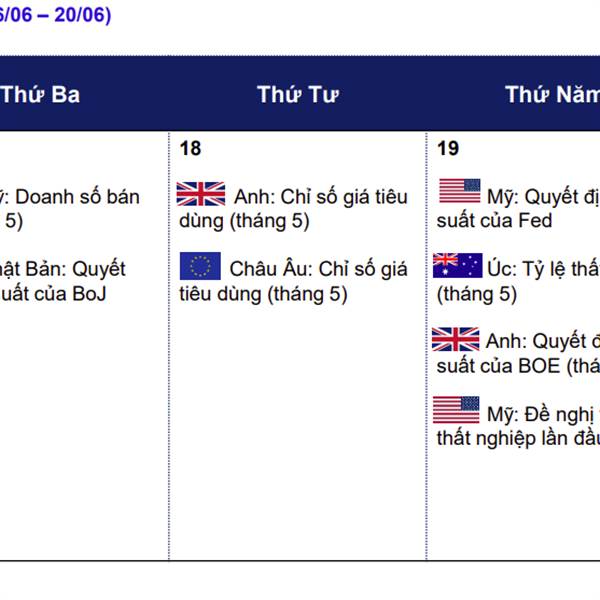Select the Thứ Ba column header

click(x=40, y=95)
